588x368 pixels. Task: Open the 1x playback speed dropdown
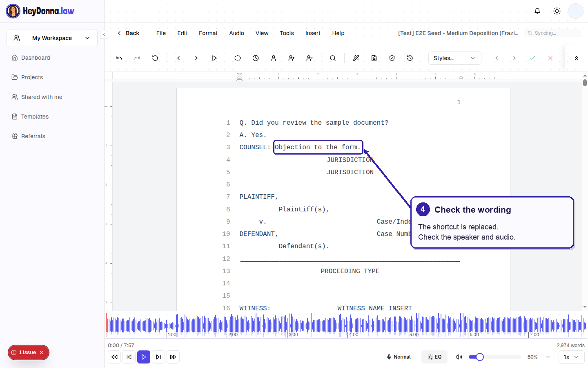(571, 357)
